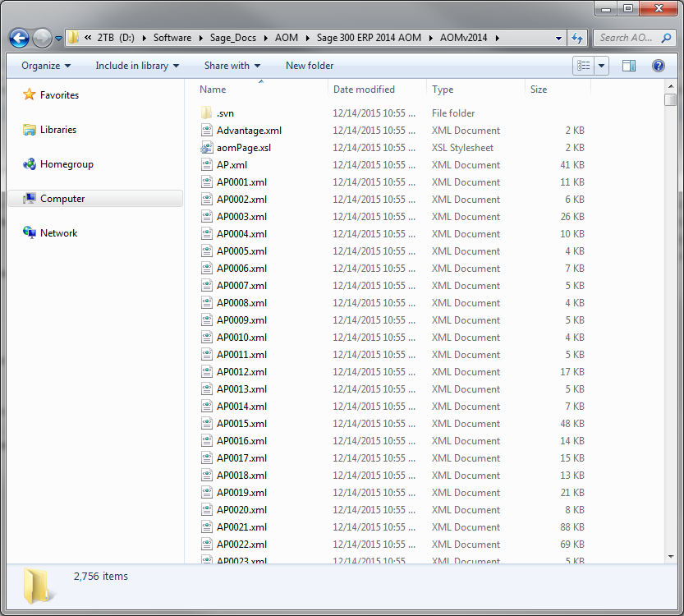The width and height of the screenshot is (684, 616).
Task: Click the Forward navigation arrow
Action: [43, 38]
